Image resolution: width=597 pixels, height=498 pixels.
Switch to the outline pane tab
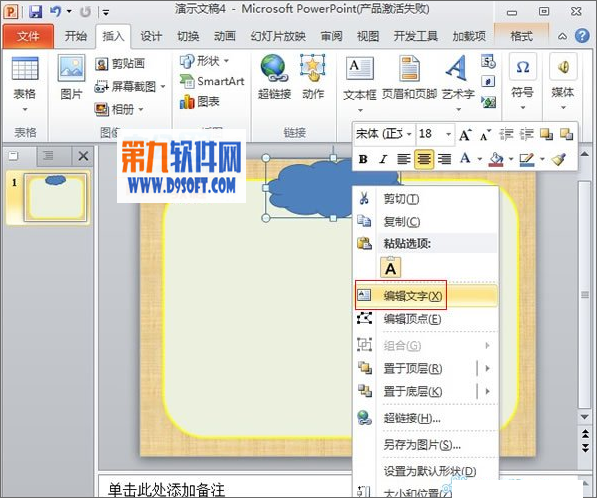coord(48,156)
